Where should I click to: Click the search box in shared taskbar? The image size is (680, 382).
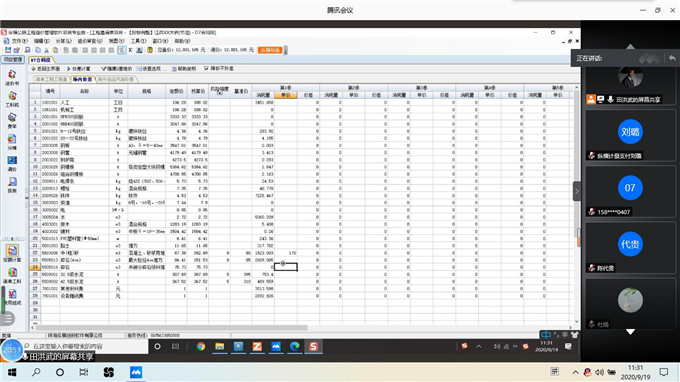(x=85, y=346)
